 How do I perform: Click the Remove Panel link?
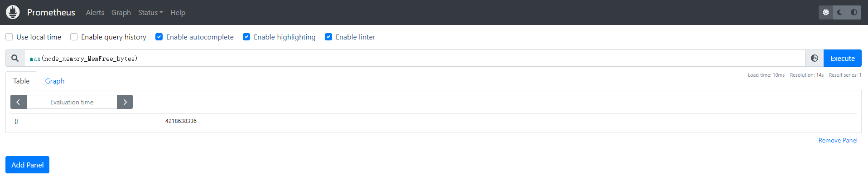[x=838, y=140]
